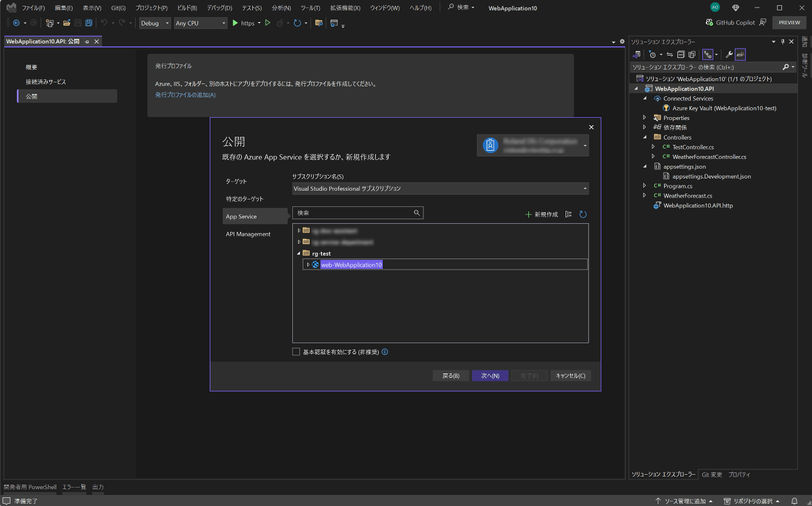The image size is (812, 506).
Task: Click 新規作成 in publish dialog
Action: point(542,214)
